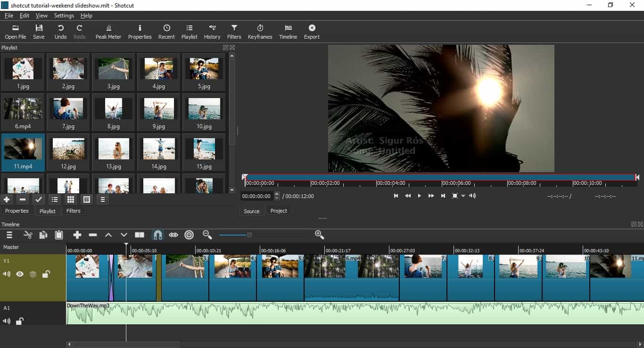Toggle the Timeline panel from toolbar
The height and width of the screenshot is (348, 644).
(288, 32)
